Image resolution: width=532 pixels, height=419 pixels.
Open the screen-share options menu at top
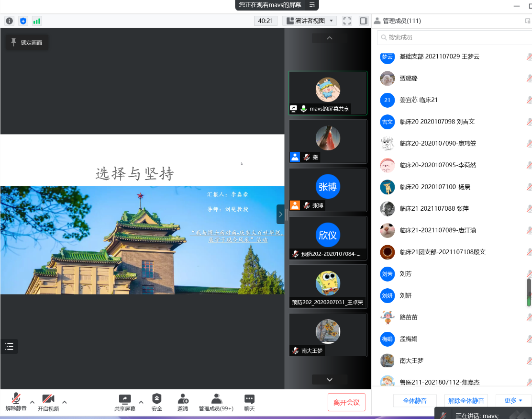pyautogui.click(x=312, y=5)
